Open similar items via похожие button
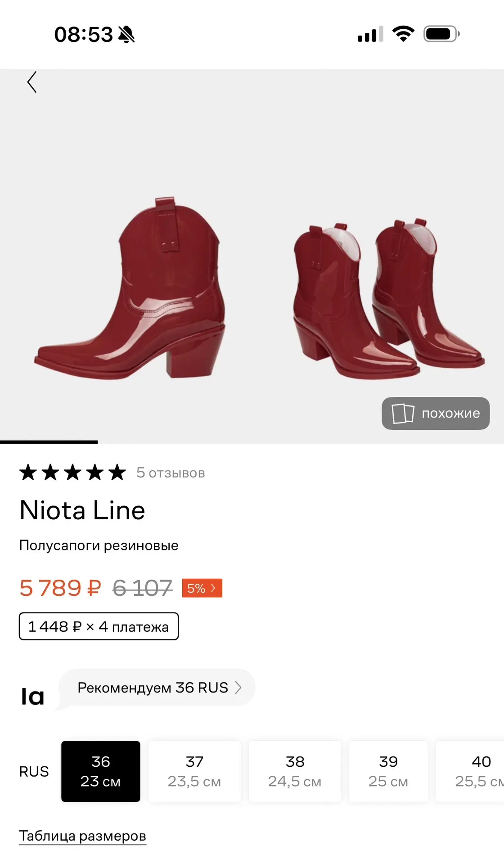 pos(436,413)
